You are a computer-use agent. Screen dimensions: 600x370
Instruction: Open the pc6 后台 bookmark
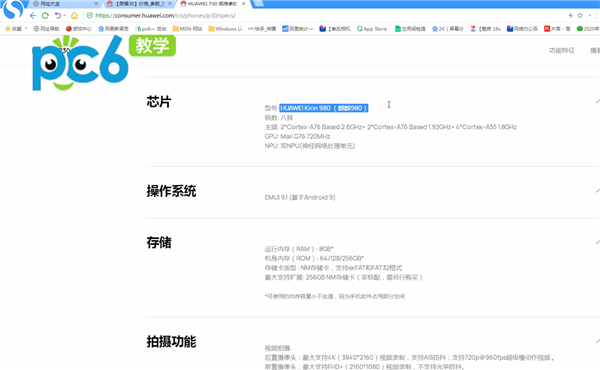pos(151,29)
